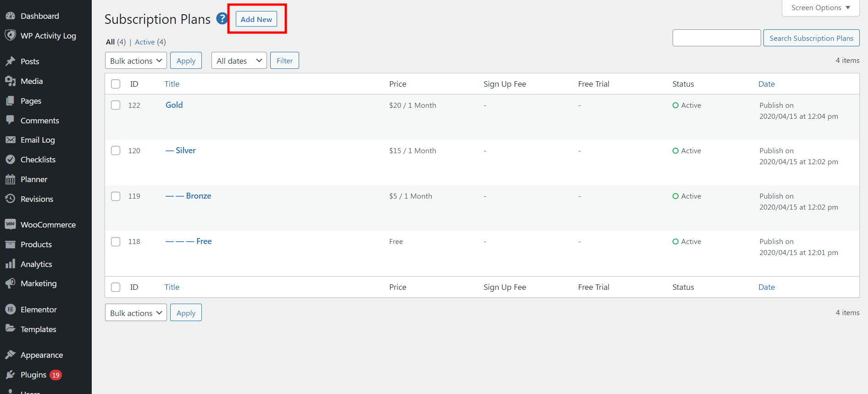The width and height of the screenshot is (868, 394).
Task: Click the WP Activity Log shield icon
Action: [10, 35]
